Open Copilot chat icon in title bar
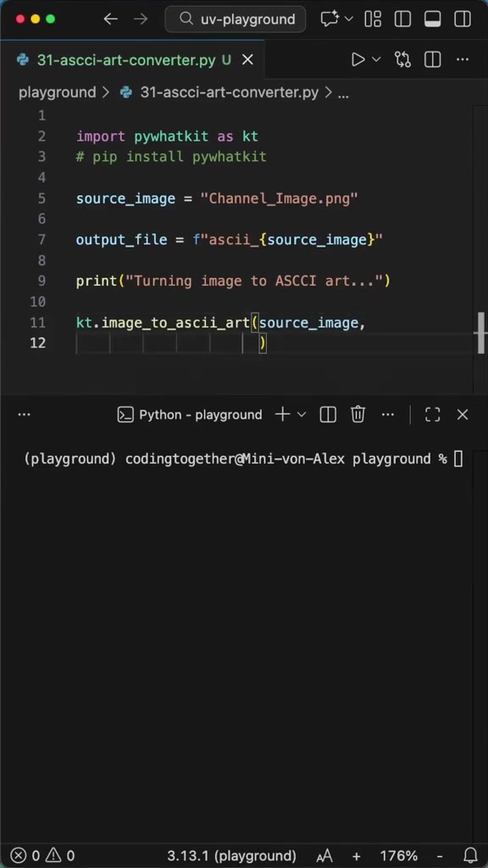 pos(330,19)
